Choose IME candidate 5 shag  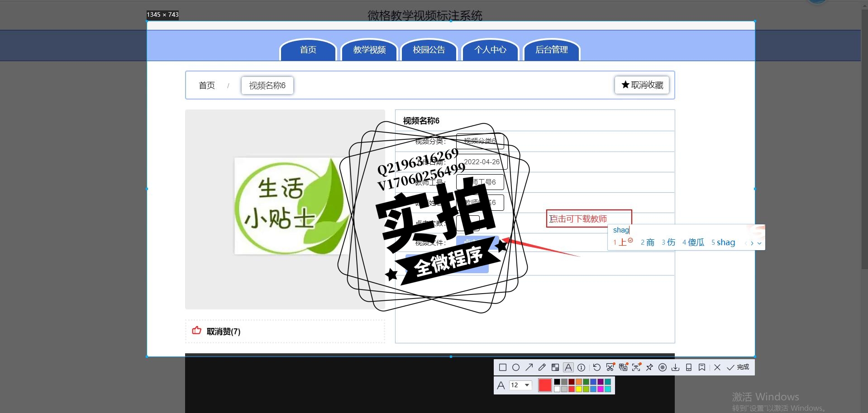point(723,242)
